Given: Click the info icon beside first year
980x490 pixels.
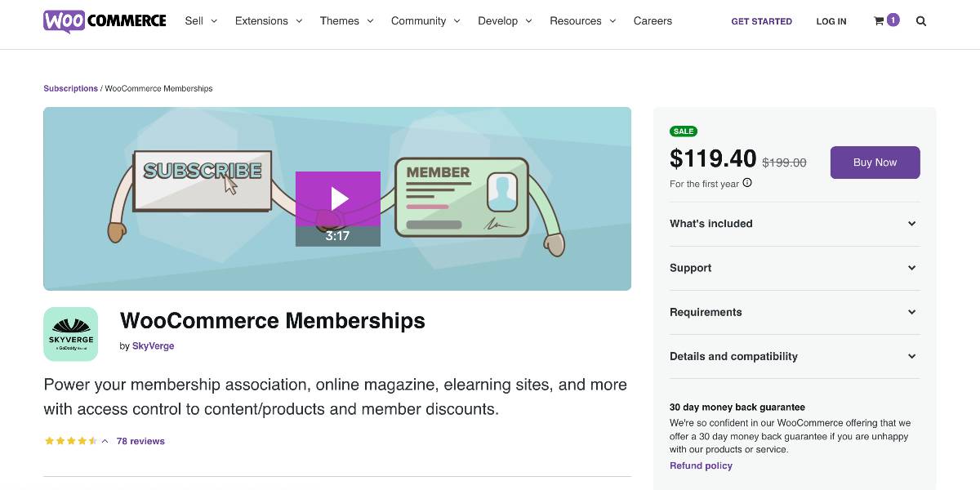Looking at the screenshot, I should (x=747, y=183).
